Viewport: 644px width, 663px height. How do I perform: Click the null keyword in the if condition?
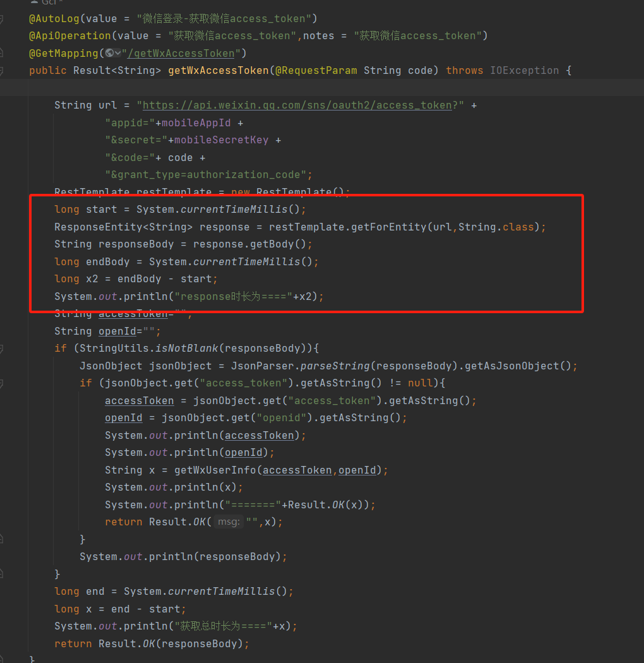click(x=420, y=383)
